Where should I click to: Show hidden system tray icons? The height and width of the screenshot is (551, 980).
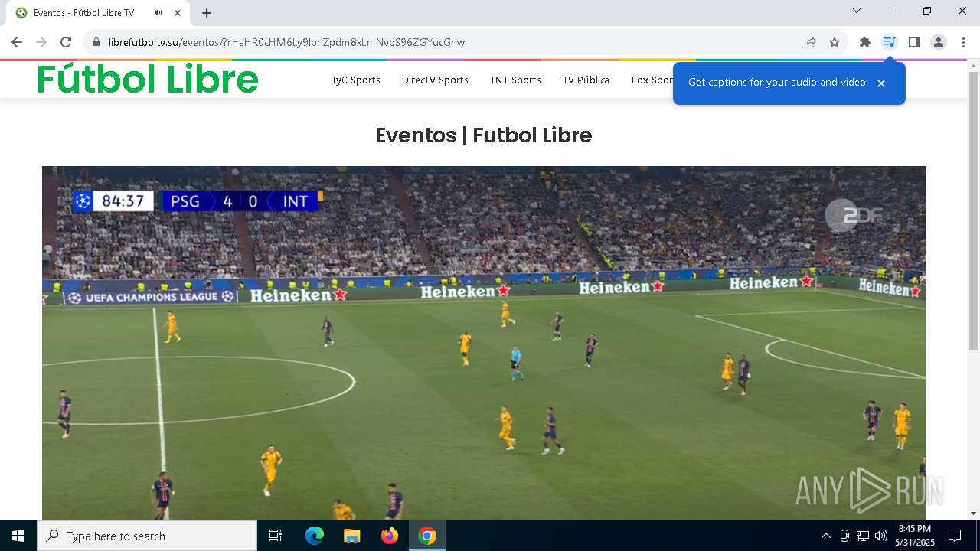(x=825, y=536)
